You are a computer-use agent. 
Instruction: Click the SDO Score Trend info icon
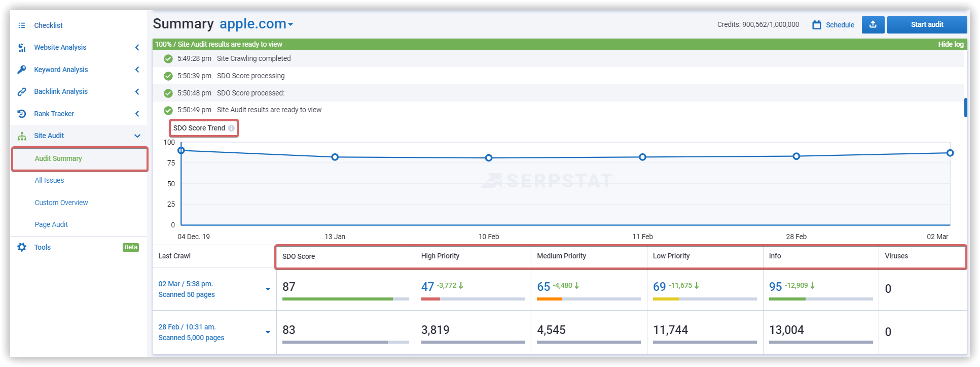[231, 128]
